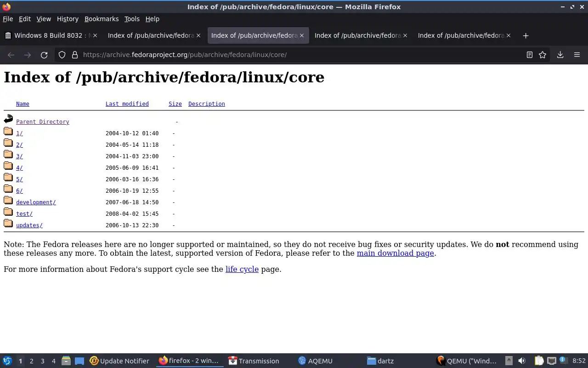
Task: Click the folder icon beside updates/
Action: point(8,224)
